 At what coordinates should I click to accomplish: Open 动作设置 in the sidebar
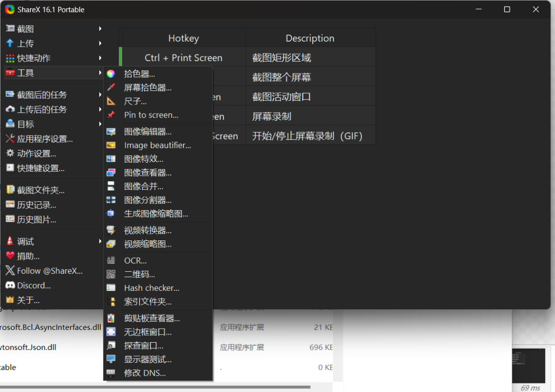tap(53, 154)
